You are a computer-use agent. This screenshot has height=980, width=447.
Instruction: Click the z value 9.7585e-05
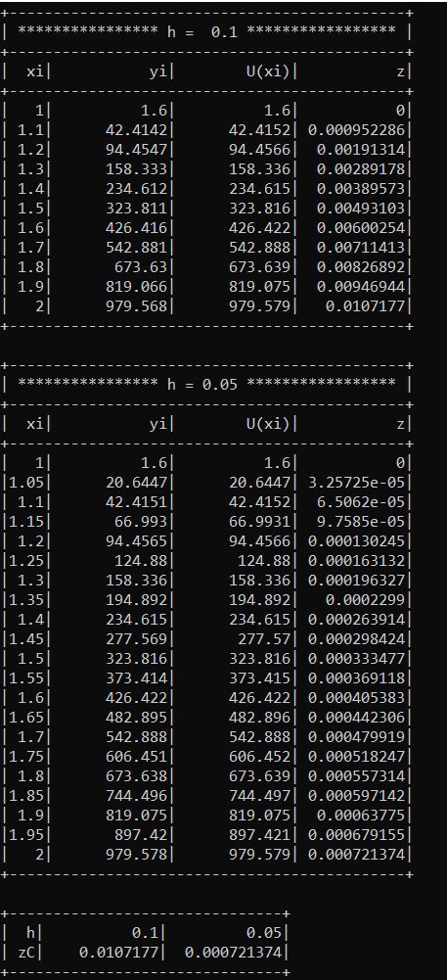pos(361,521)
